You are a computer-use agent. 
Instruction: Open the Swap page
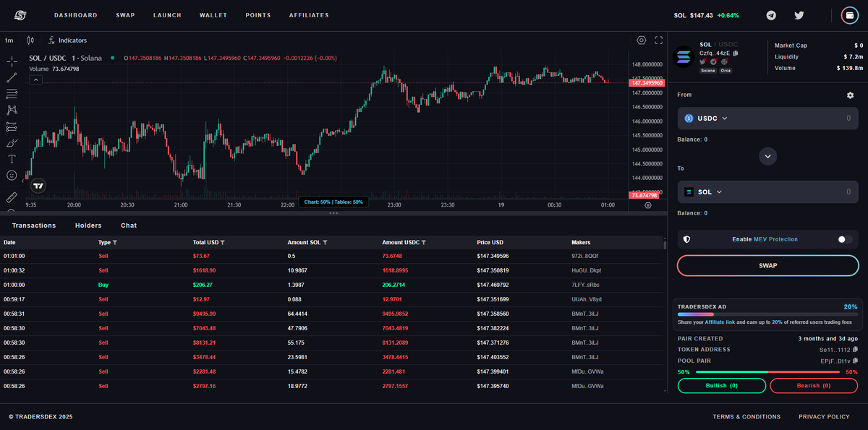pyautogui.click(x=125, y=15)
